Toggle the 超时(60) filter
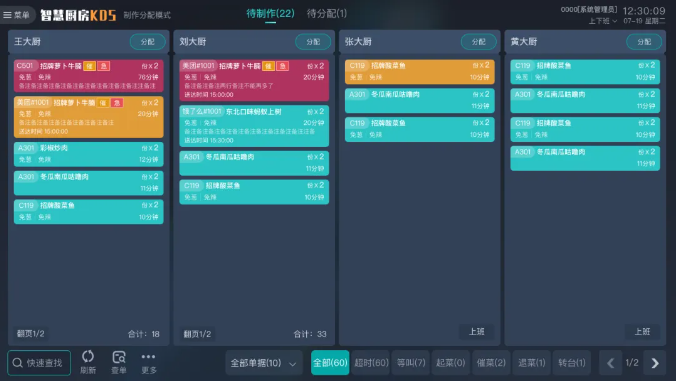Viewport: 676px width, 382px height. 371,363
